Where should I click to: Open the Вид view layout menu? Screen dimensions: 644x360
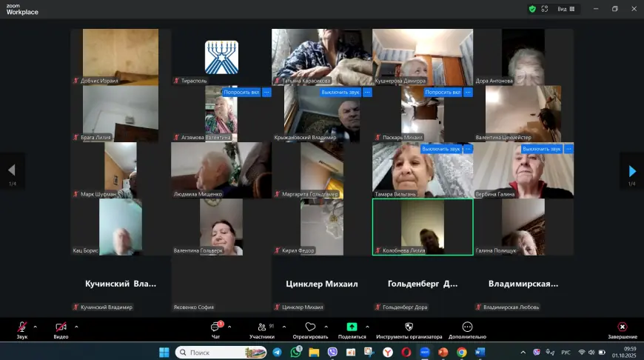click(x=566, y=9)
